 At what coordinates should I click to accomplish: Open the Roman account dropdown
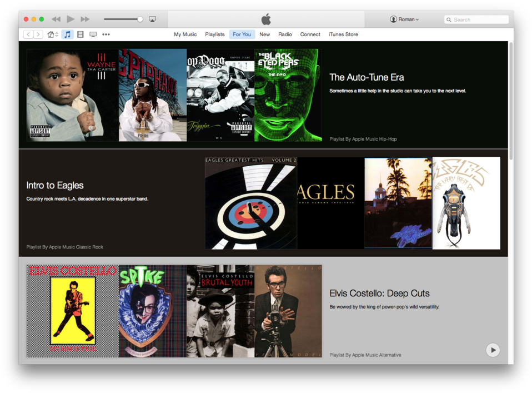pyautogui.click(x=406, y=19)
